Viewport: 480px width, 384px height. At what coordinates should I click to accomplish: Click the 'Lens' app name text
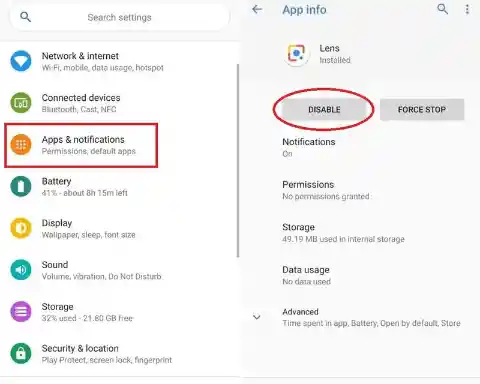[x=329, y=48]
